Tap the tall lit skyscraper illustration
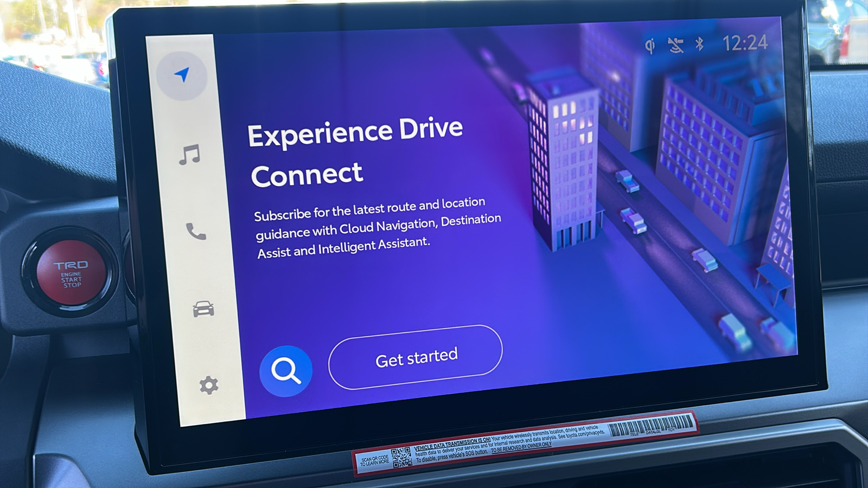 (x=563, y=163)
